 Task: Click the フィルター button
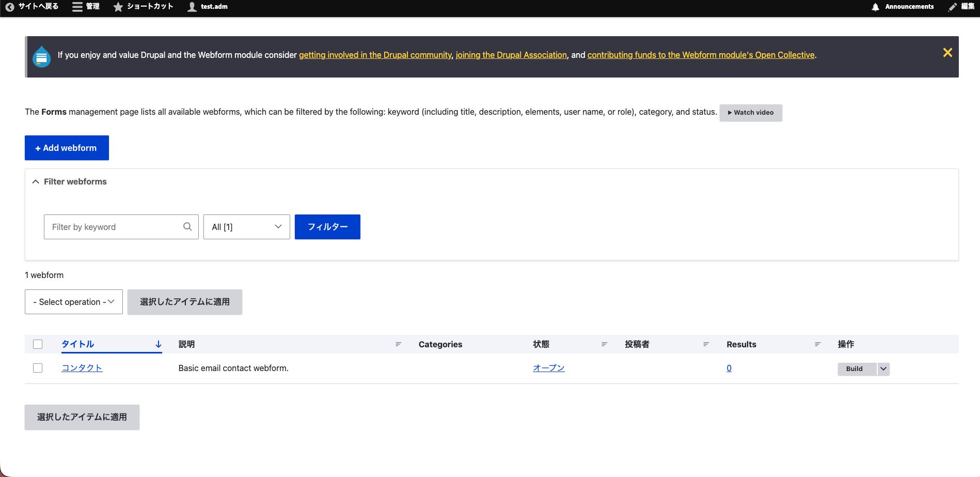(327, 227)
